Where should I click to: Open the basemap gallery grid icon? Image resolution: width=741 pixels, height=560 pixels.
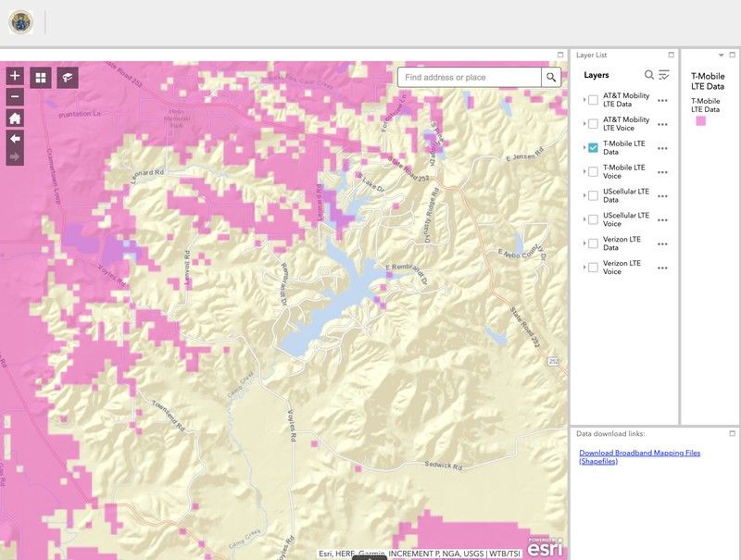coord(41,78)
